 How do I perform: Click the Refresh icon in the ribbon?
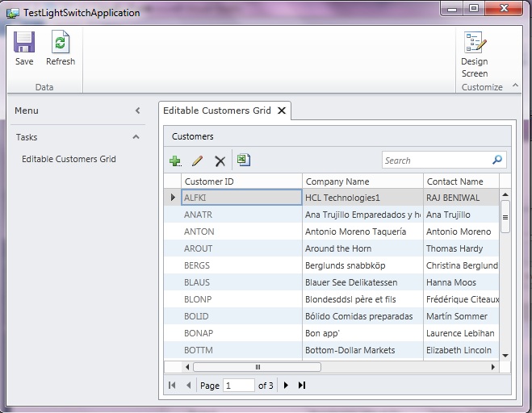(61, 42)
